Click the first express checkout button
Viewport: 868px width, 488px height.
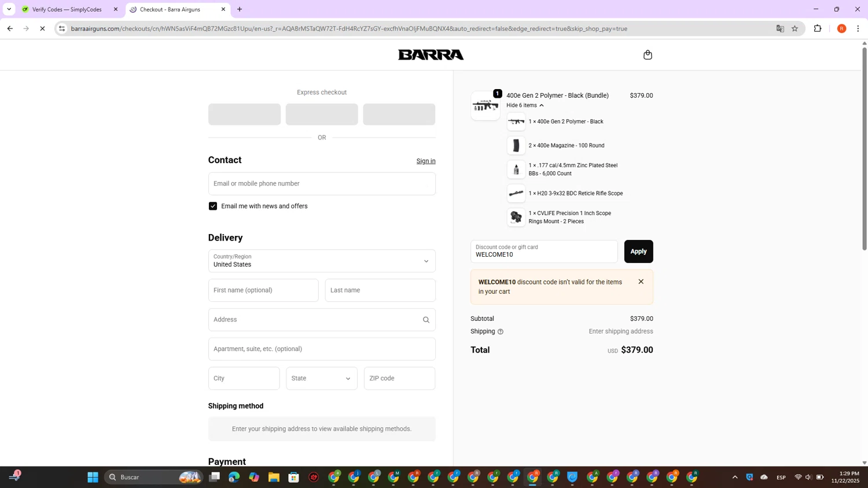tap(244, 114)
